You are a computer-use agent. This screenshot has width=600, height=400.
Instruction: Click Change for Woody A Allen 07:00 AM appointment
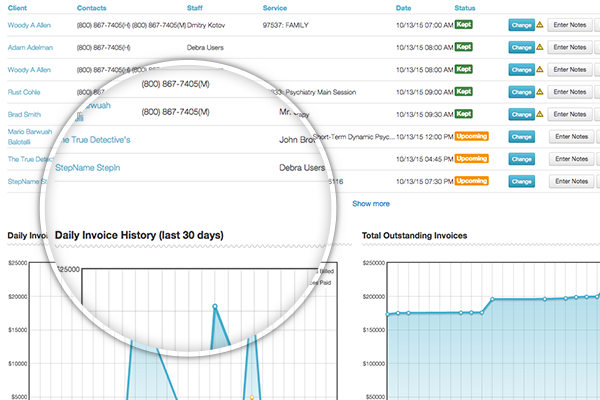click(x=522, y=25)
